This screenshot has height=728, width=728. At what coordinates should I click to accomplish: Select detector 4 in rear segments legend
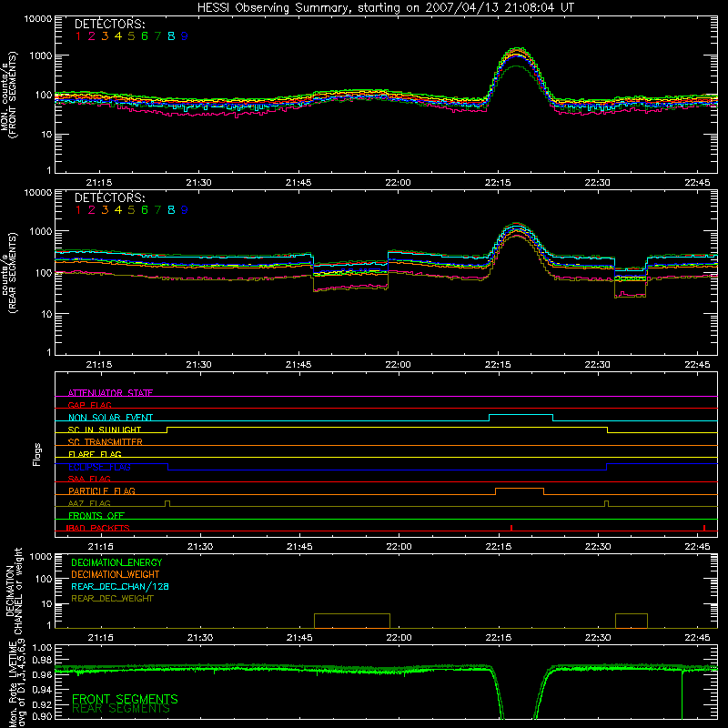(x=118, y=210)
